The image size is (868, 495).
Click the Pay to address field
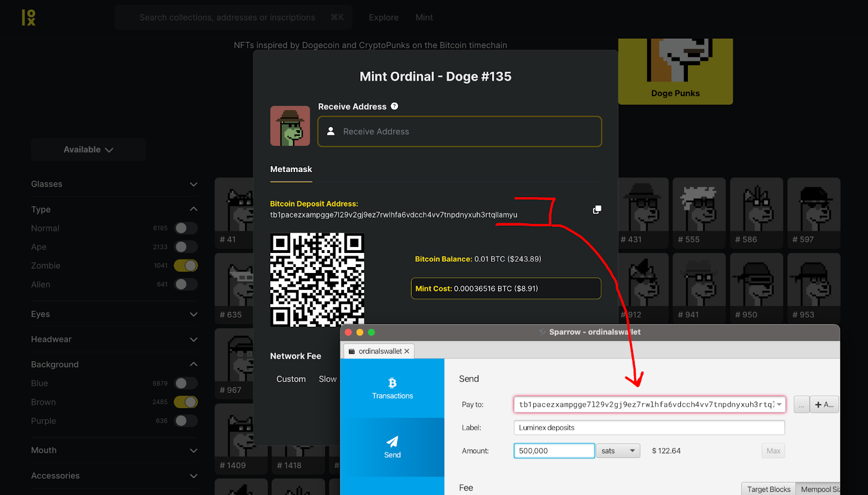point(649,404)
